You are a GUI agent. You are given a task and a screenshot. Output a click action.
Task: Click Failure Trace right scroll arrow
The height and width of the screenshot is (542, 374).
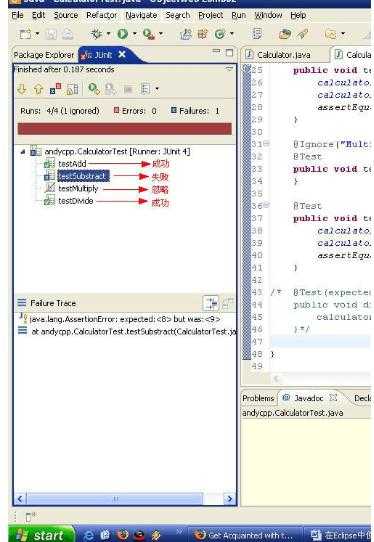229,498
